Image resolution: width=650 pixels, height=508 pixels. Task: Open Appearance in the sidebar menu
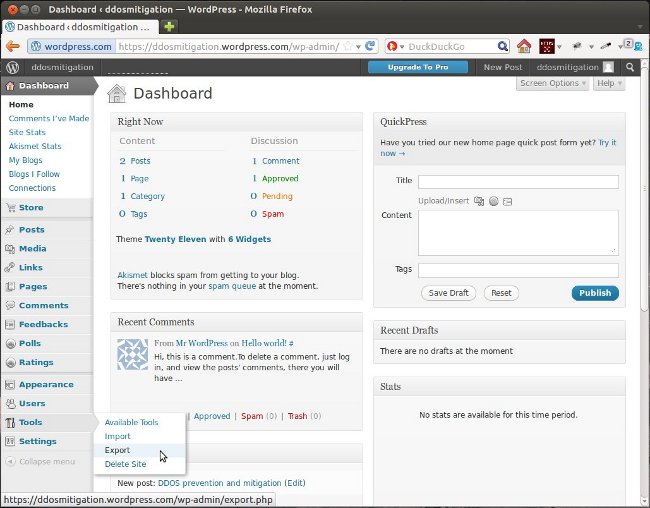(x=45, y=384)
